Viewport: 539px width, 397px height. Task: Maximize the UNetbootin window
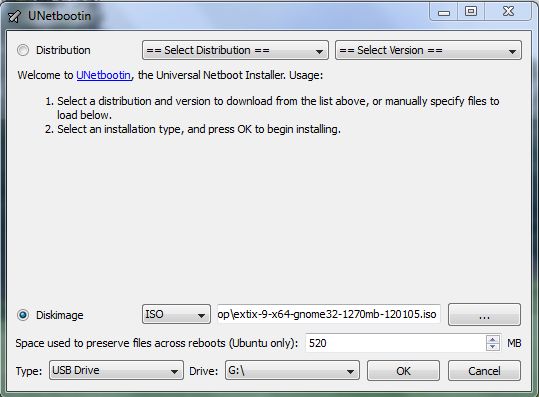(471, 12)
